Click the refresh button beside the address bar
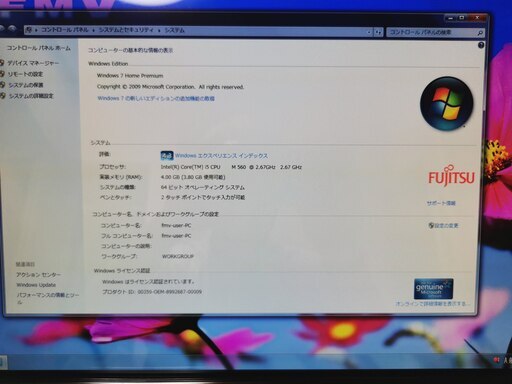 pos(378,32)
